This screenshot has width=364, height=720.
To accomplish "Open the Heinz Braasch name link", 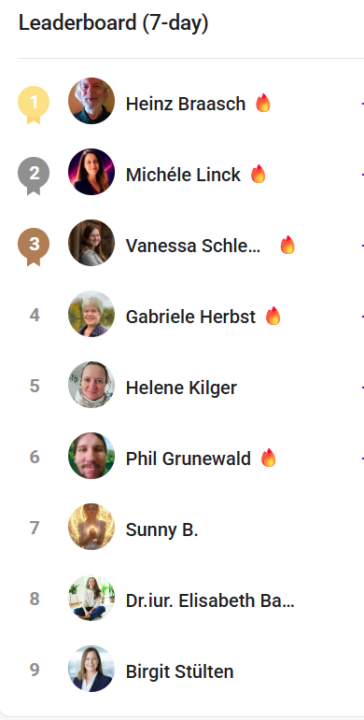I will 186,104.
